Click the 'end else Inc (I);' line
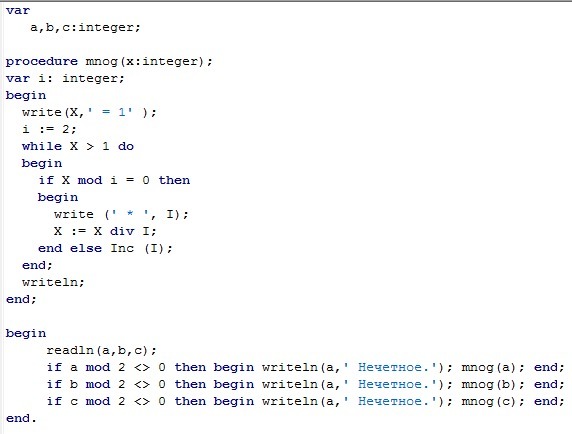 (x=105, y=248)
